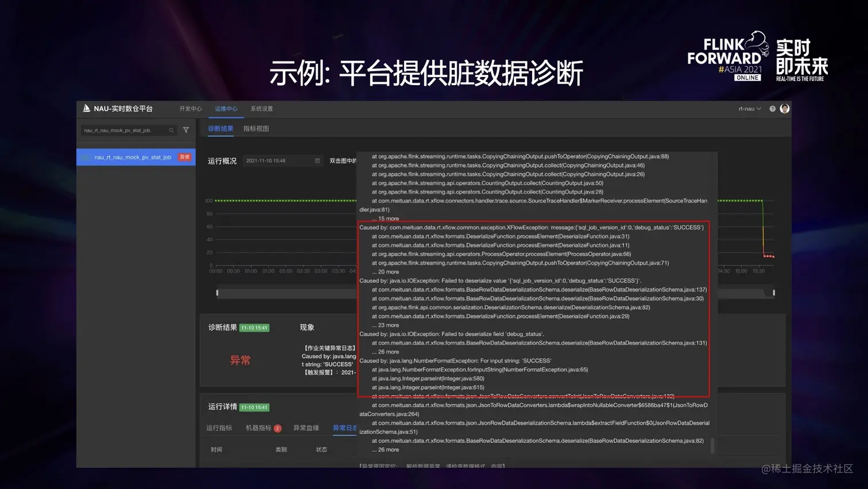Image resolution: width=868 pixels, height=489 pixels.
Task: Open the user avatar menu
Action: click(x=785, y=108)
